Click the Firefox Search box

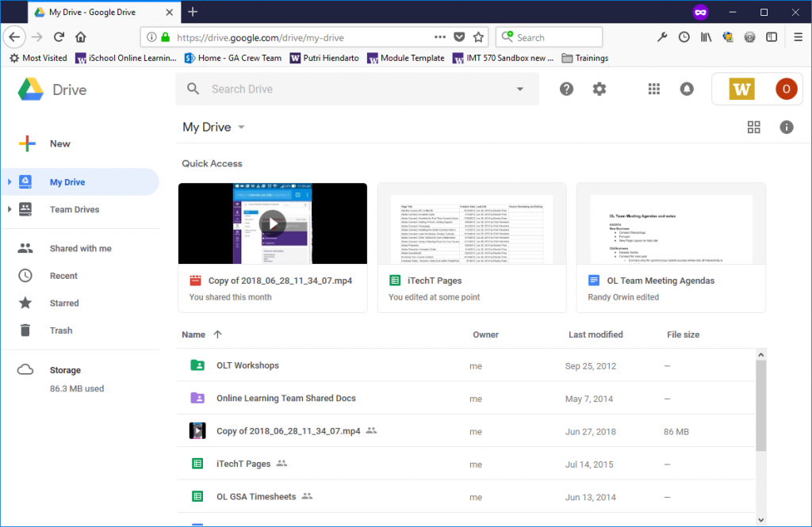(549, 37)
